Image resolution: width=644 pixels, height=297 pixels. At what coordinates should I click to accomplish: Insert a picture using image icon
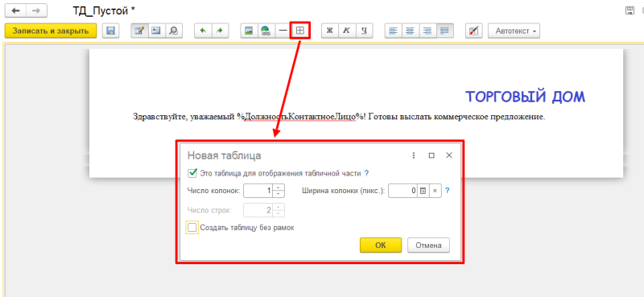[249, 31]
